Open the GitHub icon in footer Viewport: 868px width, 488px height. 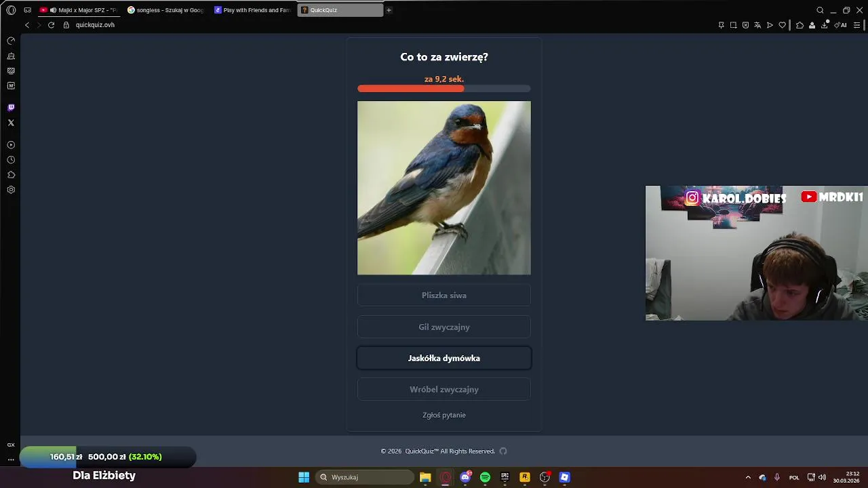coord(503,451)
